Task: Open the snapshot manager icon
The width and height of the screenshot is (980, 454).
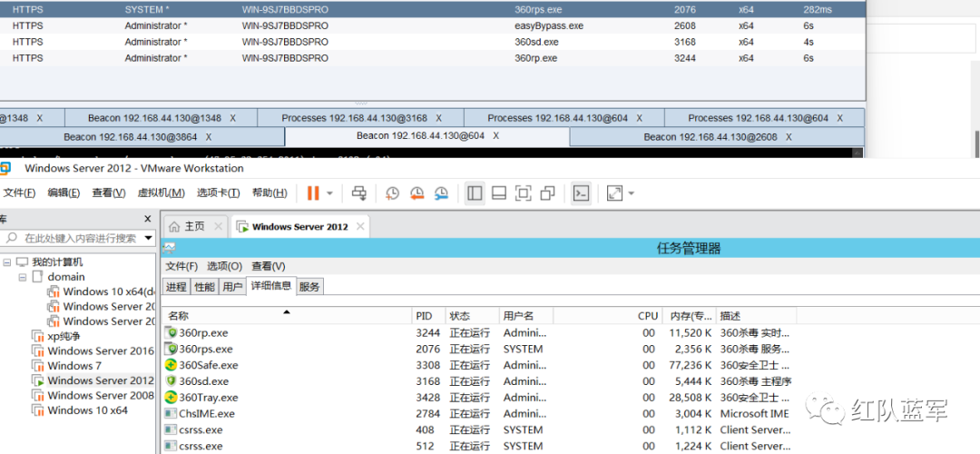Action: click(x=441, y=193)
